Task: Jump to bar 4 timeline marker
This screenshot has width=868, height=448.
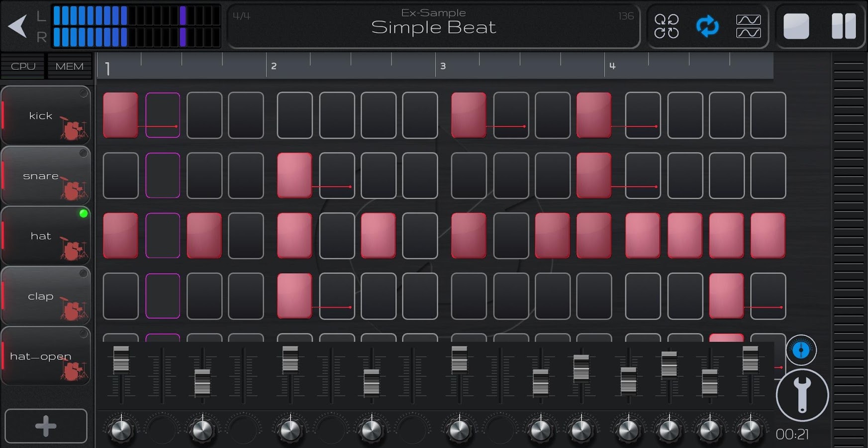Action: click(x=612, y=66)
